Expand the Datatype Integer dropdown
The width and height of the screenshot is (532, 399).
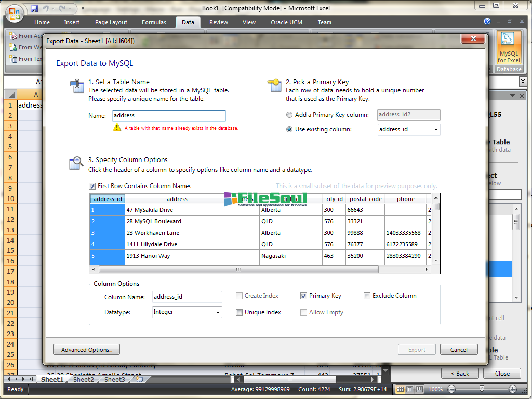217,312
